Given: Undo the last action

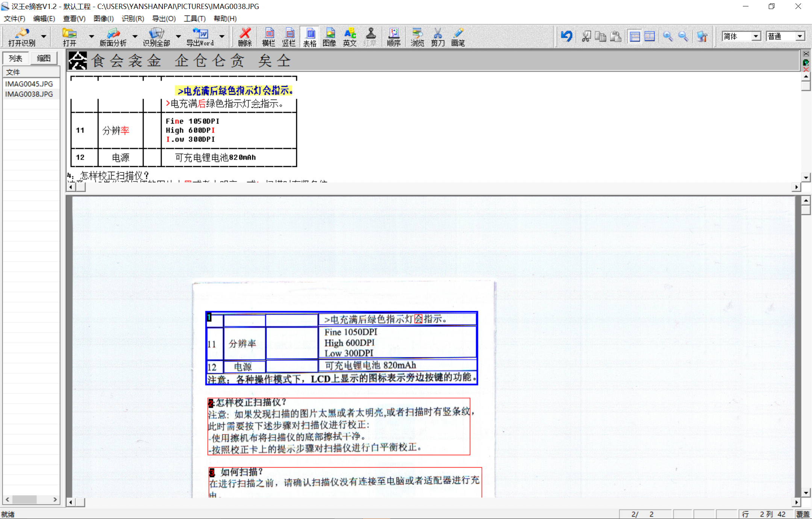Looking at the screenshot, I should (567, 36).
